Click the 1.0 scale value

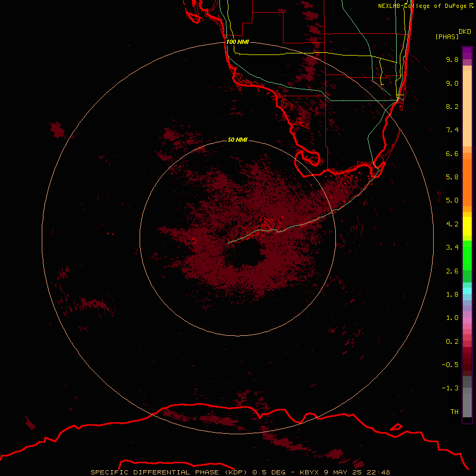point(452,318)
